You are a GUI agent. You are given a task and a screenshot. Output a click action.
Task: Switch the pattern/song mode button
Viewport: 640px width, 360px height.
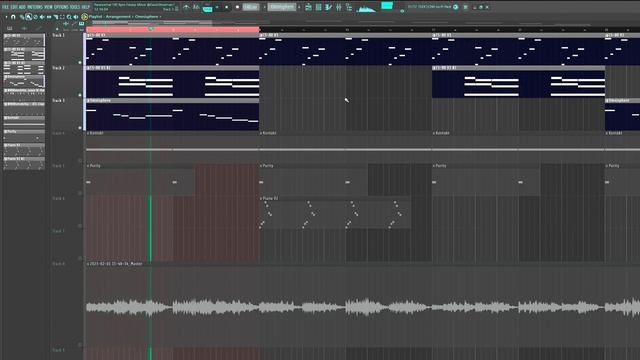(207, 9)
